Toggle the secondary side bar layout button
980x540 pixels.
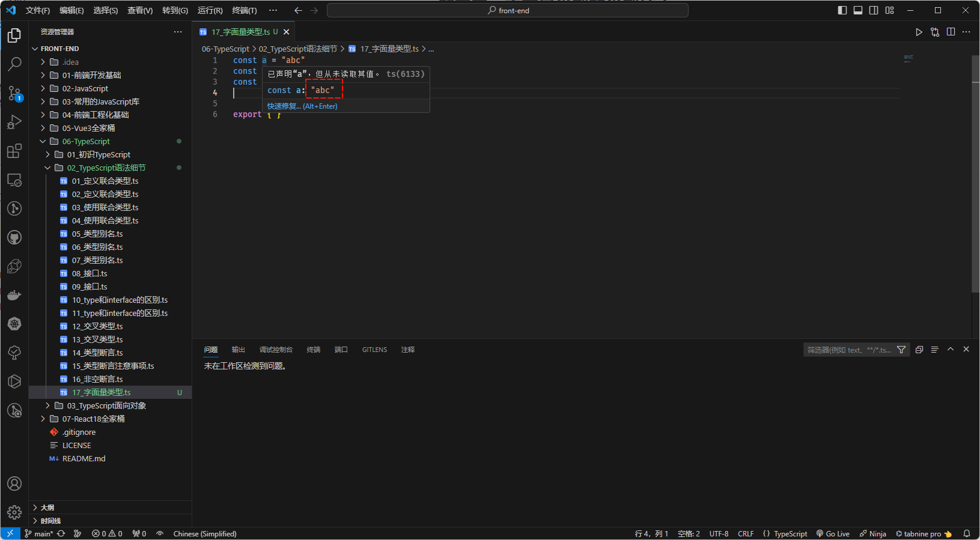pyautogui.click(x=874, y=10)
